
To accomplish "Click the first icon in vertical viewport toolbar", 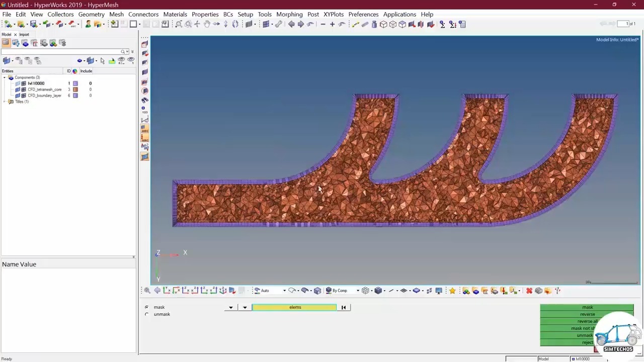I will pyautogui.click(x=145, y=44).
